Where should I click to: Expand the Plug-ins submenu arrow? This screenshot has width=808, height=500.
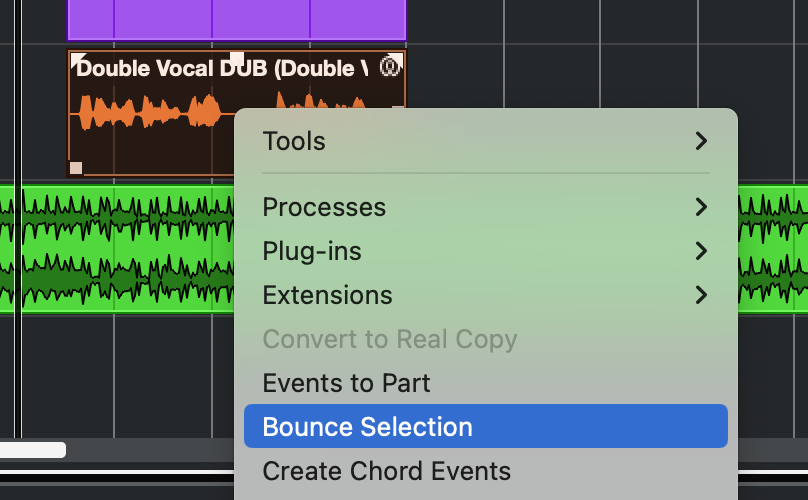701,251
